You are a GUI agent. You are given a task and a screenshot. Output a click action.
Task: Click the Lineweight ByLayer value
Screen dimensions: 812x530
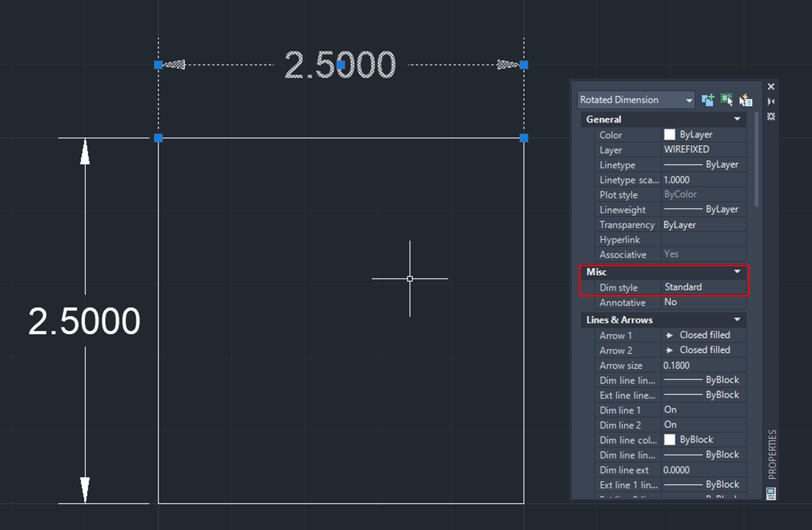pos(704,209)
